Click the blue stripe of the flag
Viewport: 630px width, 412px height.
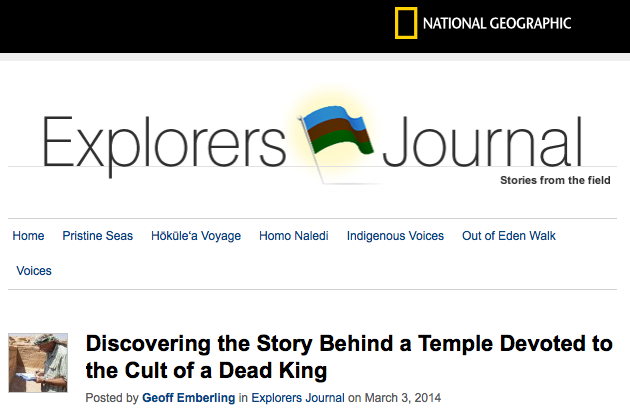click(x=334, y=117)
